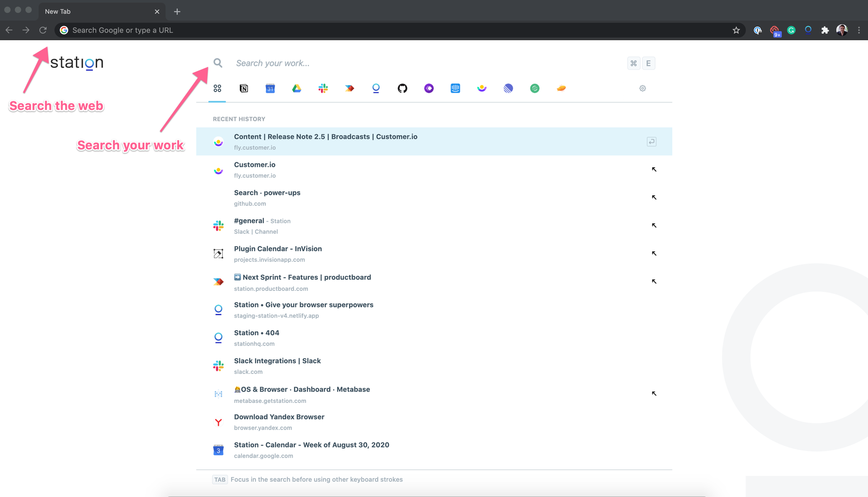Open the orange blimp app icon
This screenshot has height=497, width=868.
tap(561, 88)
